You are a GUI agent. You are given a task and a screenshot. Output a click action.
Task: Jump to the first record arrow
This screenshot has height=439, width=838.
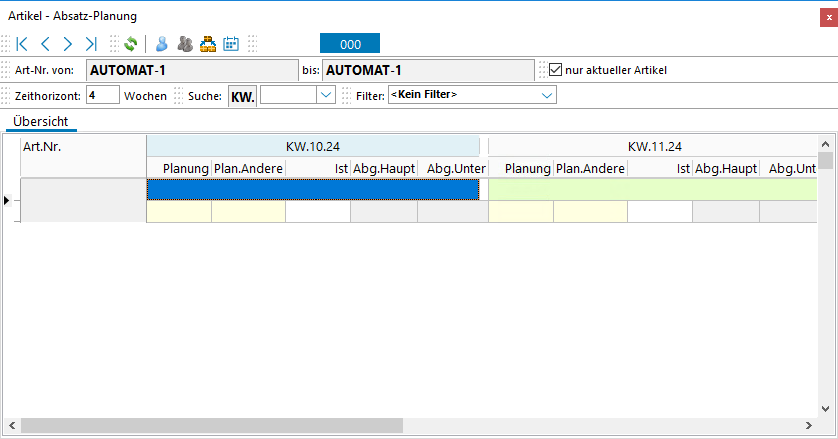pos(22,44)
